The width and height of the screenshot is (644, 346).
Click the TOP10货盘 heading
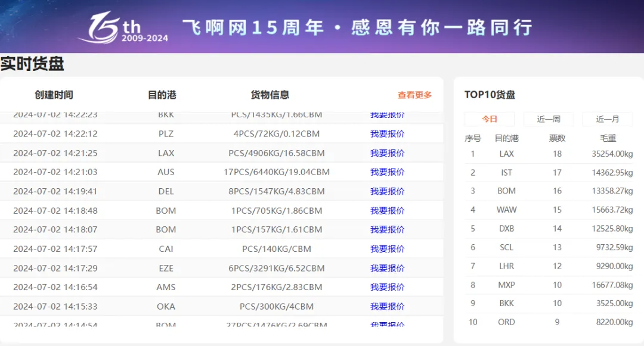[x=490, y=95]
